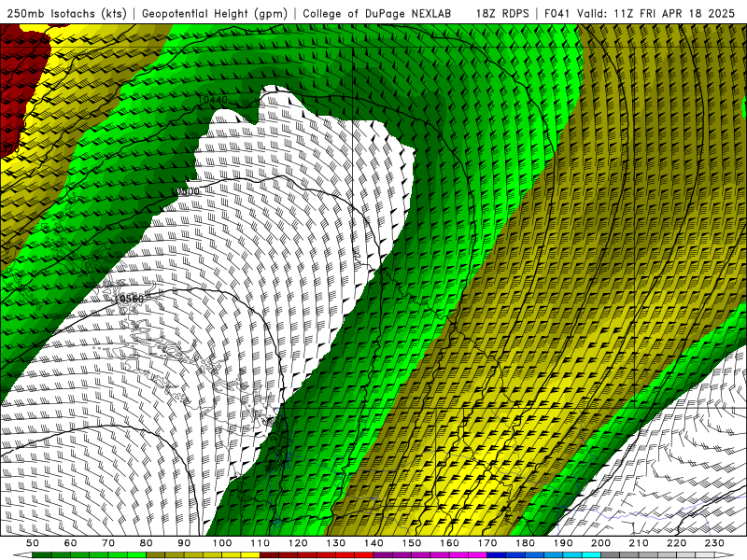Click the '18Z RDPS' model run label

pyautogui.click(x=502, y=13)
